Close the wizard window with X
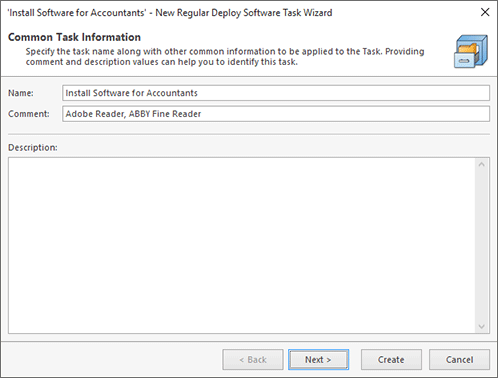498x378 pixels. [485, 12]
